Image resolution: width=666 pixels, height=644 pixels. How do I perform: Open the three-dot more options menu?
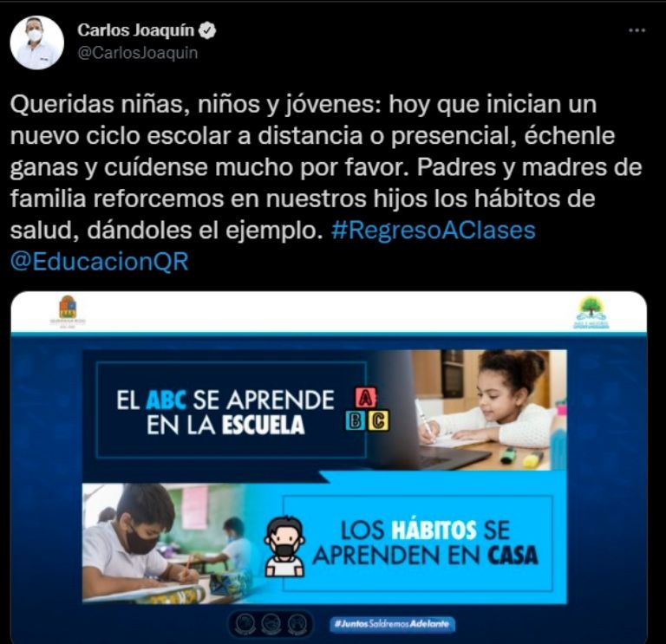637,30
